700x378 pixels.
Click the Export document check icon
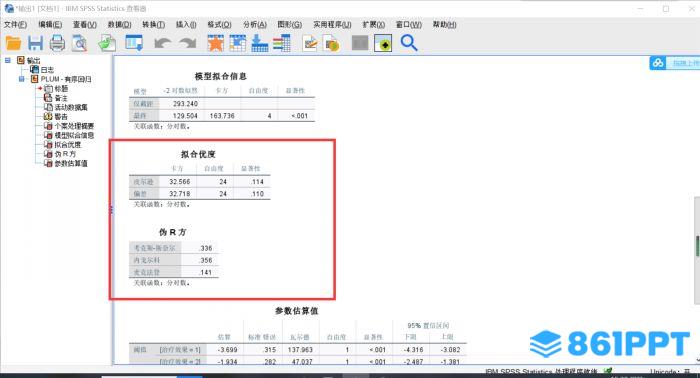click(107, 43)
